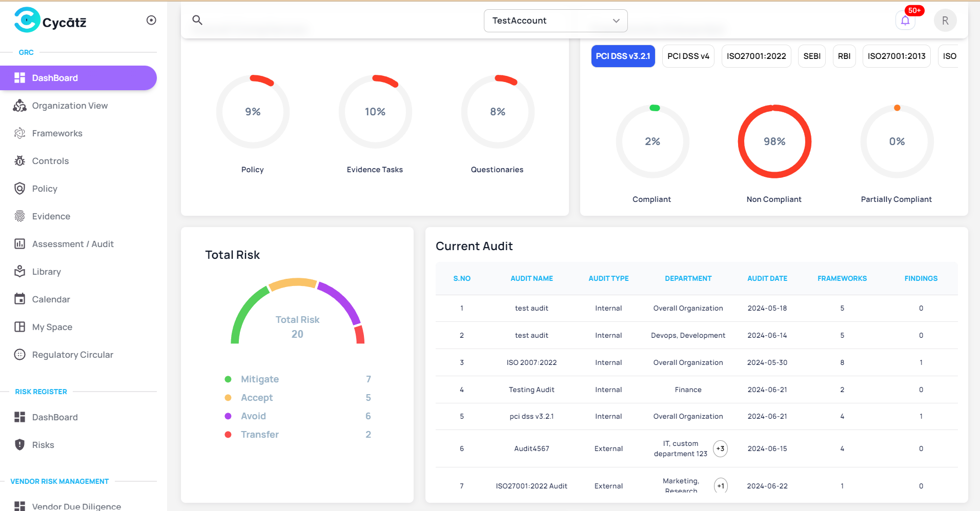Click Calendar icon in sidebar
Image resolution: width=980 pixels, height=511 pixels.
pos(19,299)
